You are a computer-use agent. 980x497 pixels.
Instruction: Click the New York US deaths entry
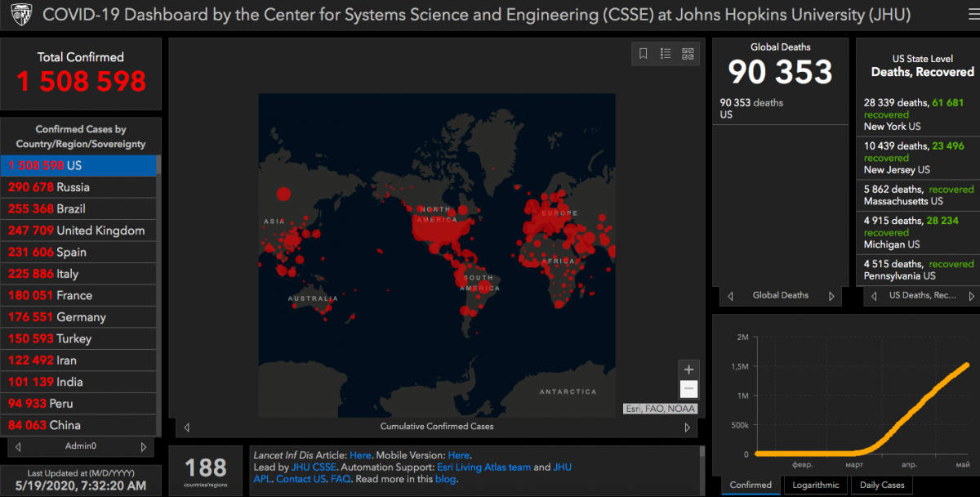pos(918,114)
